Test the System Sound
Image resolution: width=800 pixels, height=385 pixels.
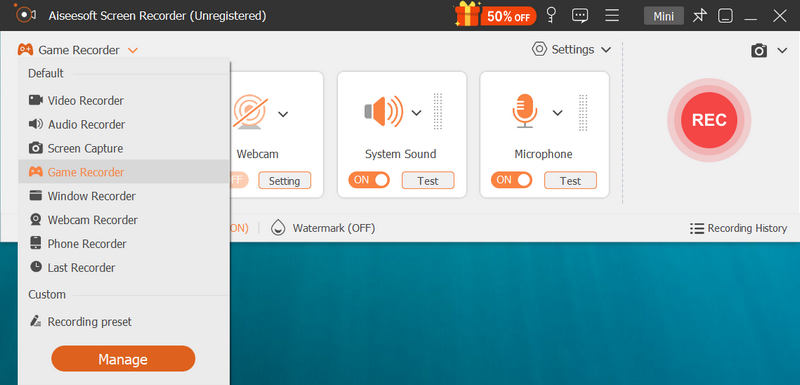428,181
